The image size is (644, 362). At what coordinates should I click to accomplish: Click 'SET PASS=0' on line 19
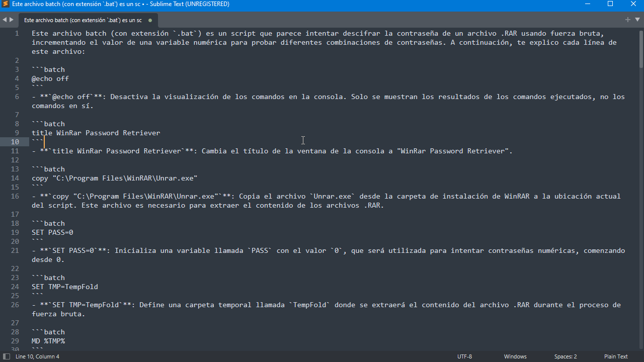point(52,232)
